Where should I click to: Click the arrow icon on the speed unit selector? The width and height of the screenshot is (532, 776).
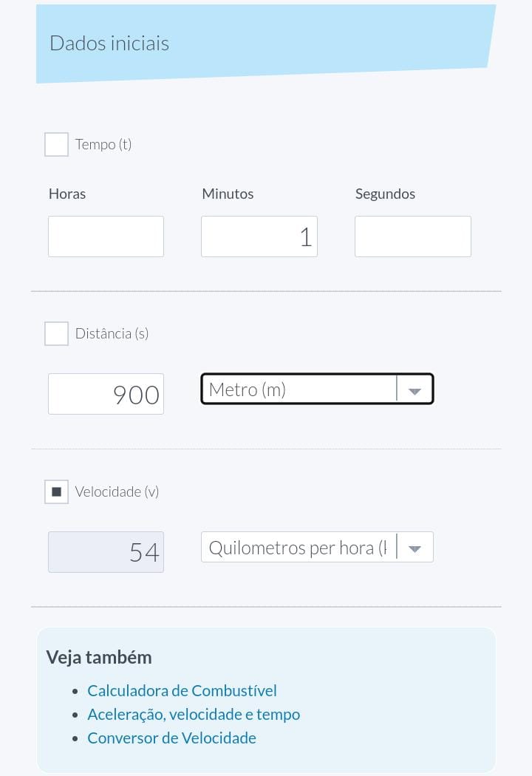[x=415, y=548]
